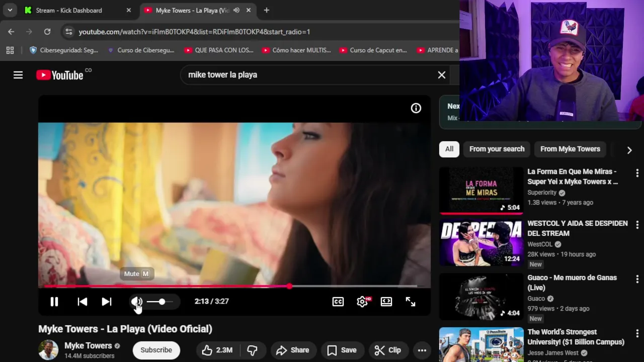Close the Kick Dashboard tab
The image size is (644, 362).
pyautogui.click(x=129, y=10)
